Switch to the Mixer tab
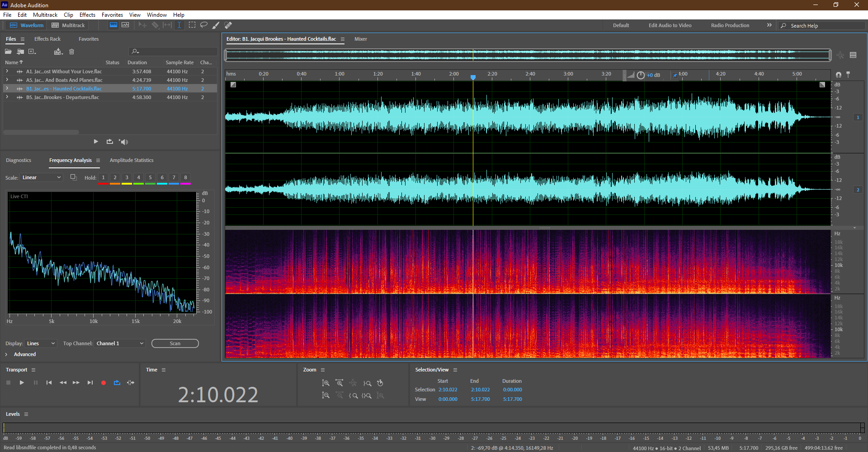Image resolution: width=868 pixels, height=452 pixels. pos(361,39)
